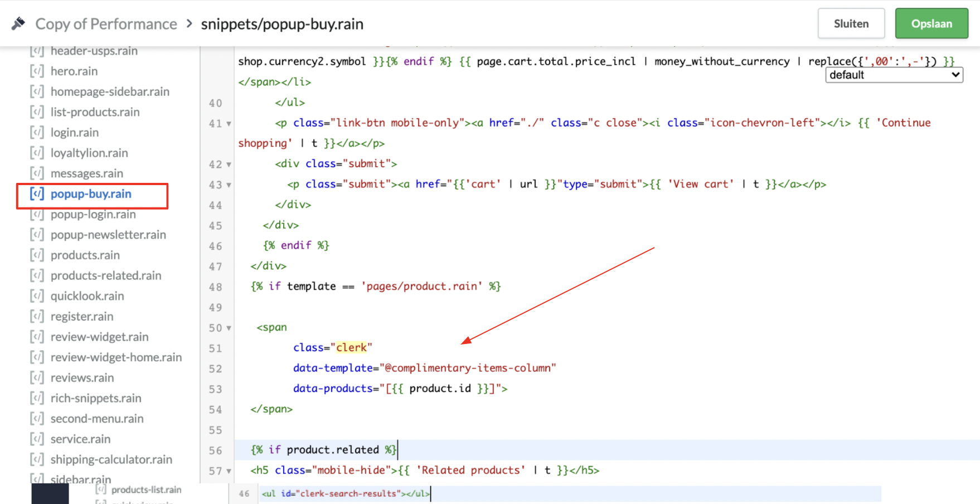Collapse the code fold at line 41
The height and width of the screenshot is (504, 980).
[229, 124]
